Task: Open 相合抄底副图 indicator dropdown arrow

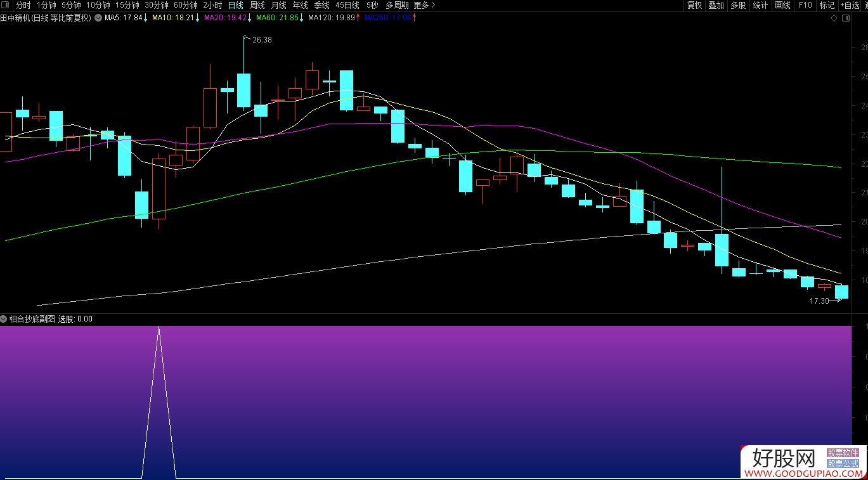Action: coord(4,319)
